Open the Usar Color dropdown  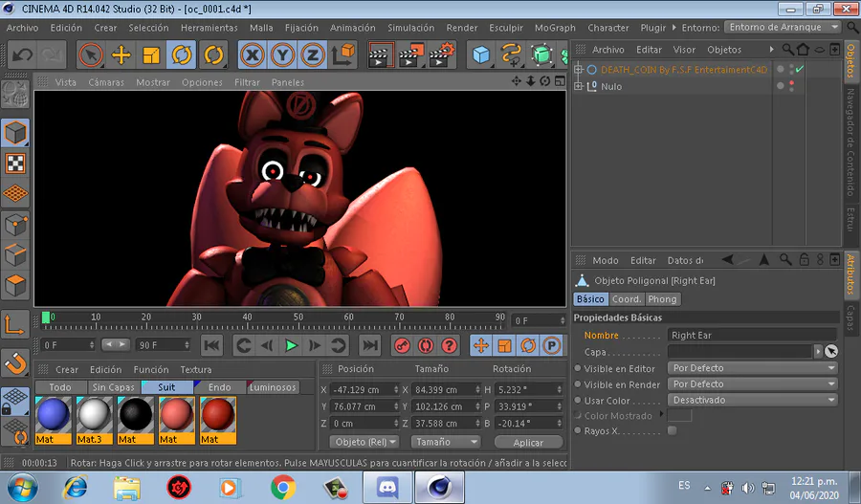(752, 401)
